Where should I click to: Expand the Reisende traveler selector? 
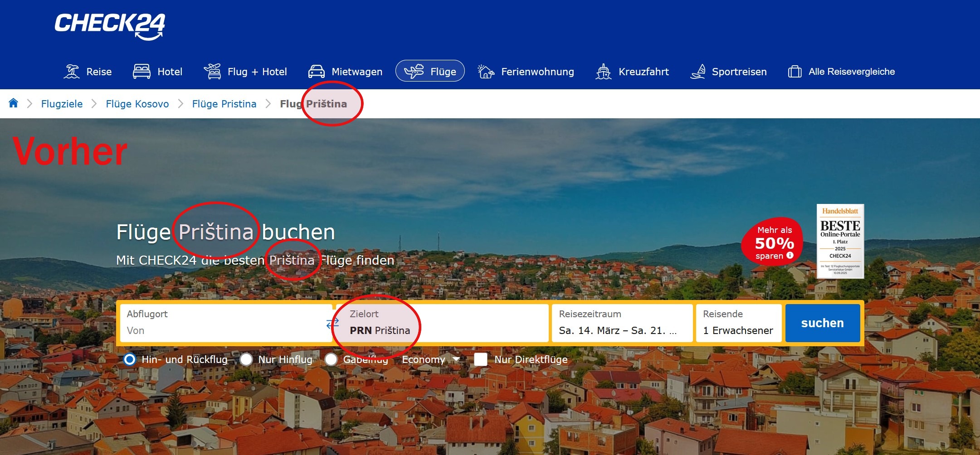(x=738, y=323)
